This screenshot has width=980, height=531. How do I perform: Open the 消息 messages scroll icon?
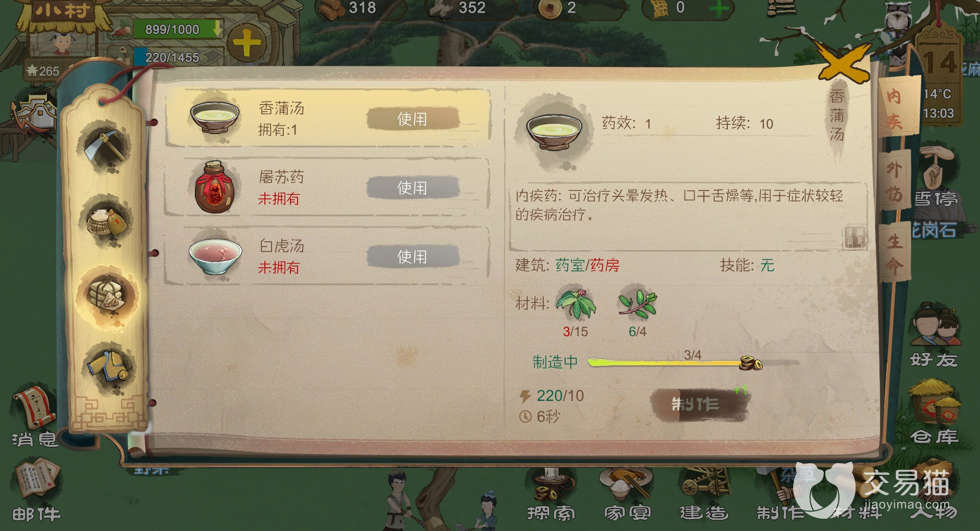(x=35, y=418)
